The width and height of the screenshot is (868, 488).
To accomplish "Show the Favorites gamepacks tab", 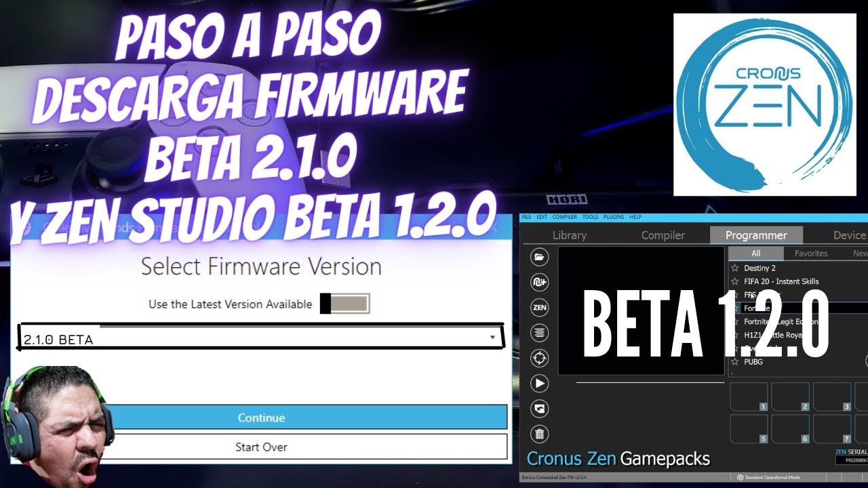I will click(811, 253).
